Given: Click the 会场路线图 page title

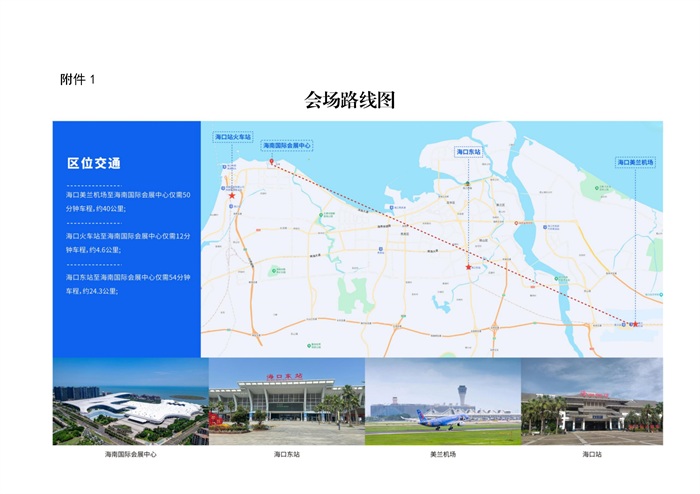Looking at the screenshot, I should 350,100.
